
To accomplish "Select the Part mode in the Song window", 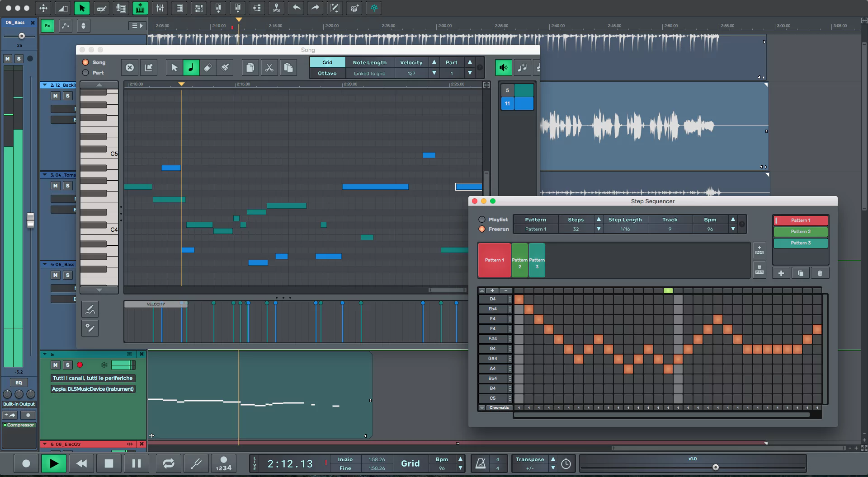I will point(85,73).
